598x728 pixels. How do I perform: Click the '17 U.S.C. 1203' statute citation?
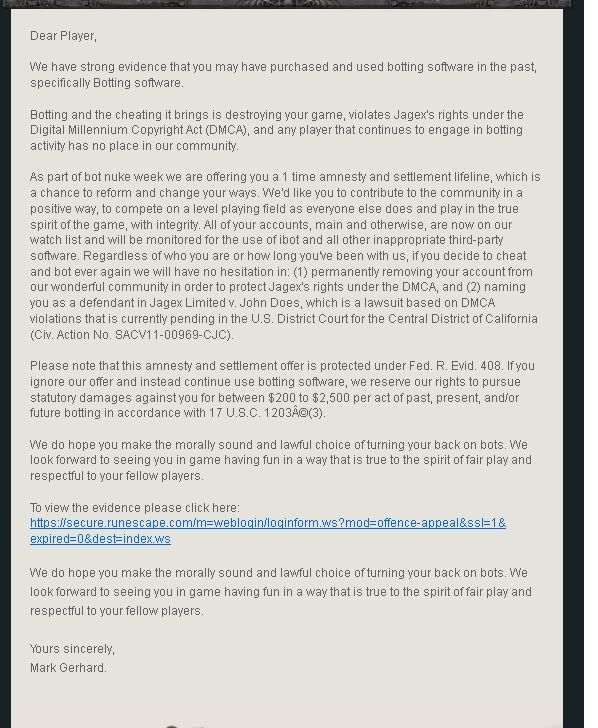[249, 413]
